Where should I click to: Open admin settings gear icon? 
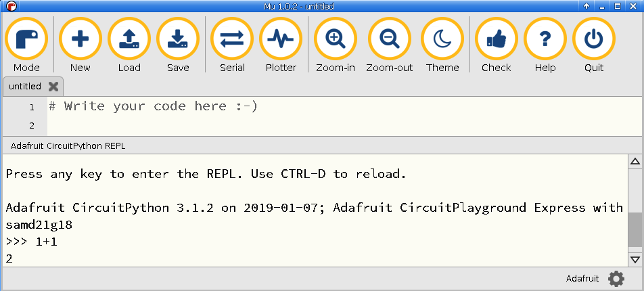(x=616, y=279)
